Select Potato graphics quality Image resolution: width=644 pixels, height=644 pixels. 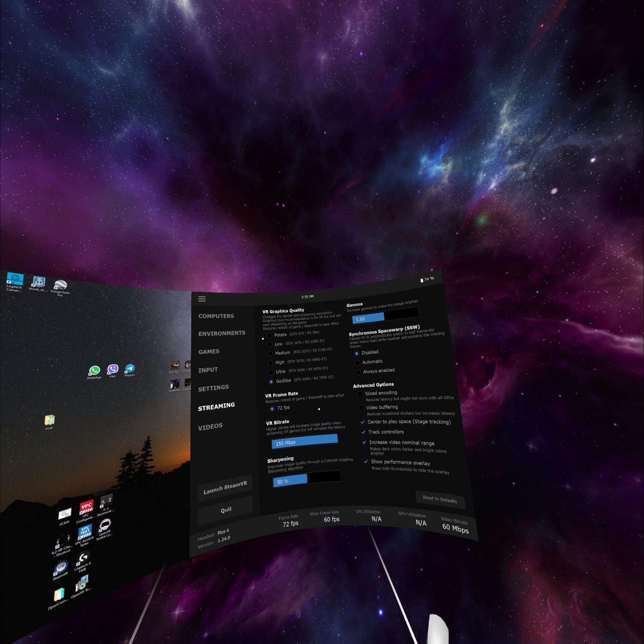click(x=270, y=335)
